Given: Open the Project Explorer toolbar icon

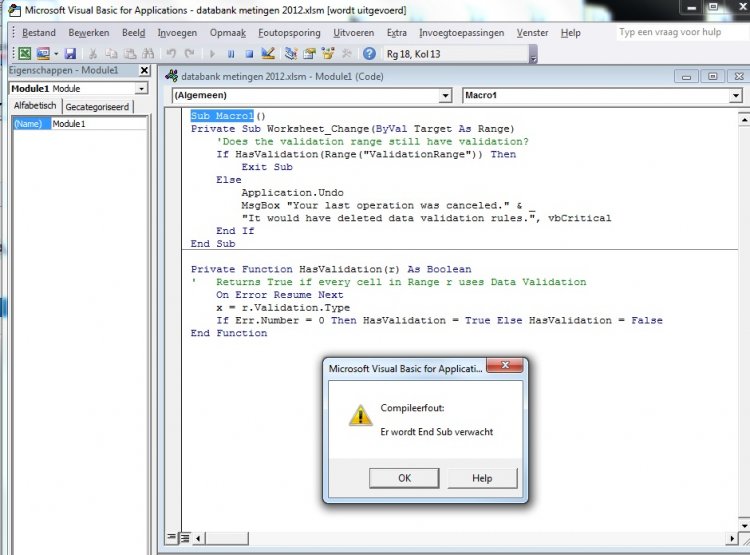Looking at the screenshot, I should point(291,53).
